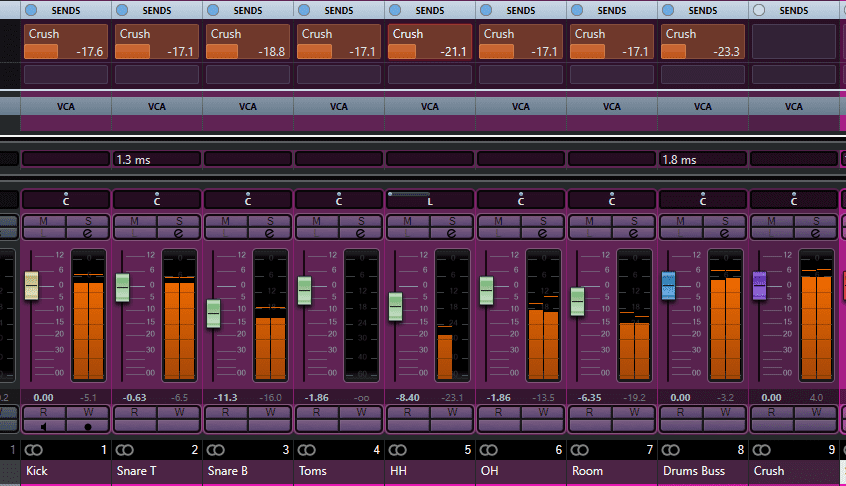This screenshot has height=486, width=846.
Task: Click stereo config icon on Kick channel
Action: click(x=33, y=450)
